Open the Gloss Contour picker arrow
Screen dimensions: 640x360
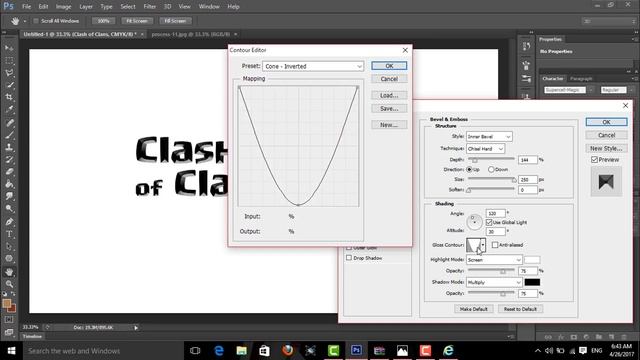[x=483, y=245]
